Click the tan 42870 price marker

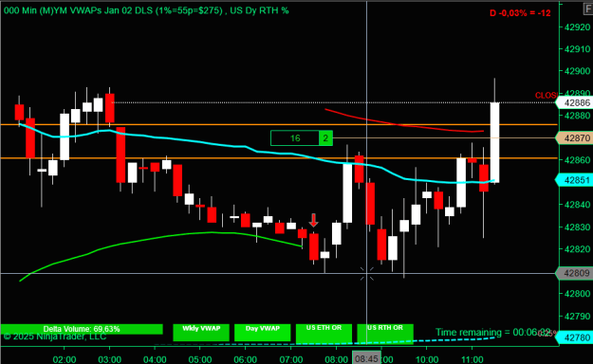575,138
